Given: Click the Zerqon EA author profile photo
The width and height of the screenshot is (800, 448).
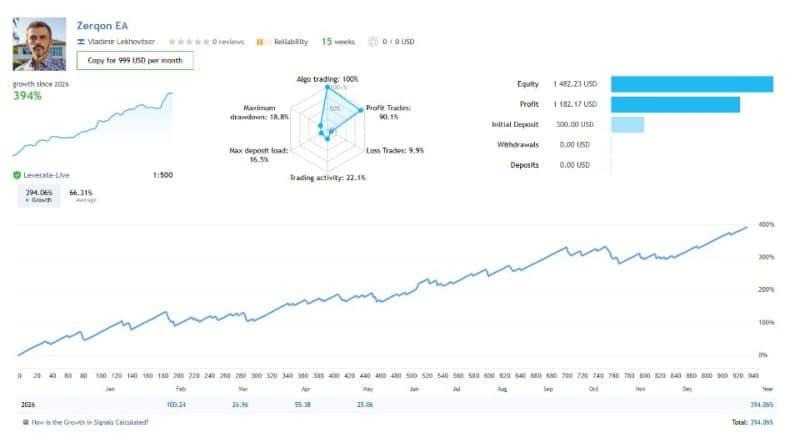Looking at the screenshot, I should (39, 44).
